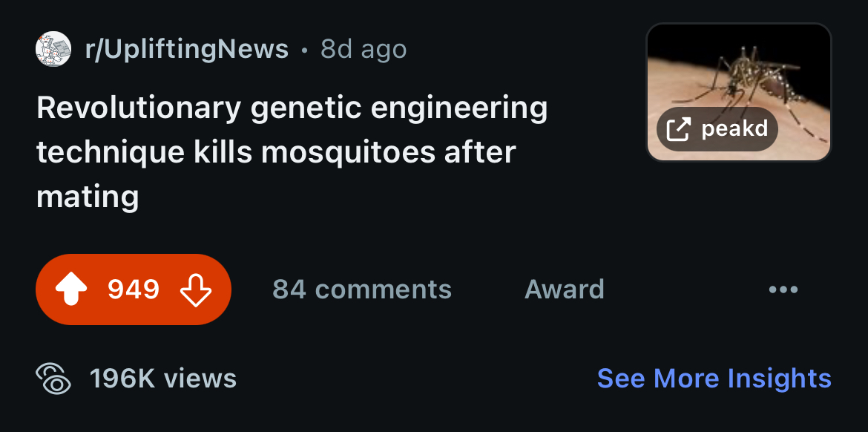Click the external link icon on the thumbnail
Screen dimensions: 868x432
click(678, 130)
